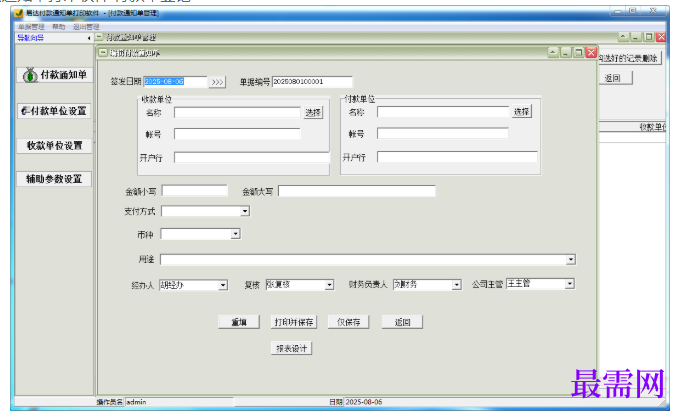Click the 收款单位 名称 field
Viewport: 683px width, 415px height.
coord(237,112)
